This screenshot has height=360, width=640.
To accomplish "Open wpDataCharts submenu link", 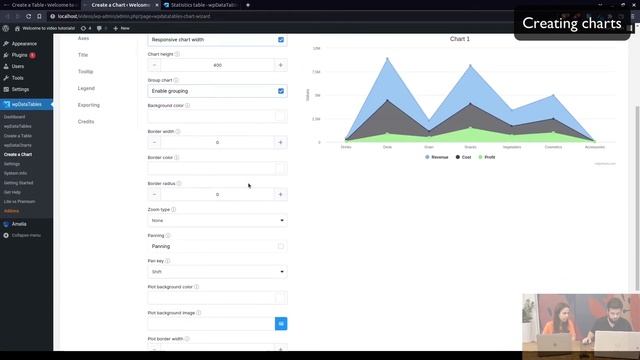I will tap(18, 145).
